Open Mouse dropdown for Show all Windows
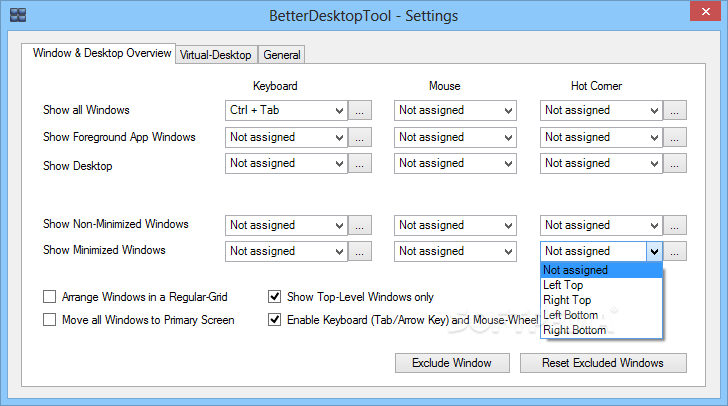The image size is (728, 406). [x=455, y=111]
